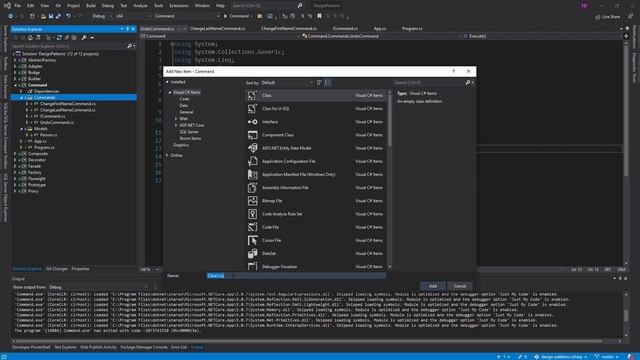Select the Class template icon
This screenshot has height=360, width=640.
(252, 96)
